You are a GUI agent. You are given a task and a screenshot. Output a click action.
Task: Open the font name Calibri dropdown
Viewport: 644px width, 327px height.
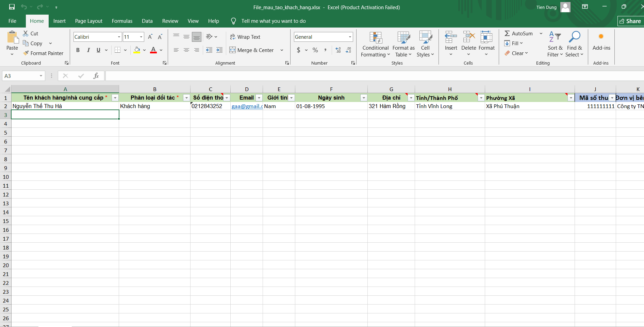pos(119,37)
